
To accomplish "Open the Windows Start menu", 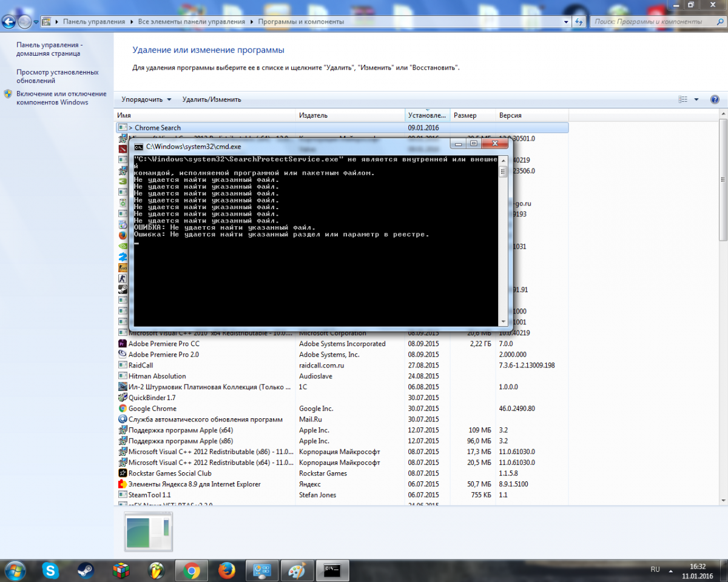I will [x=15, y=570].
